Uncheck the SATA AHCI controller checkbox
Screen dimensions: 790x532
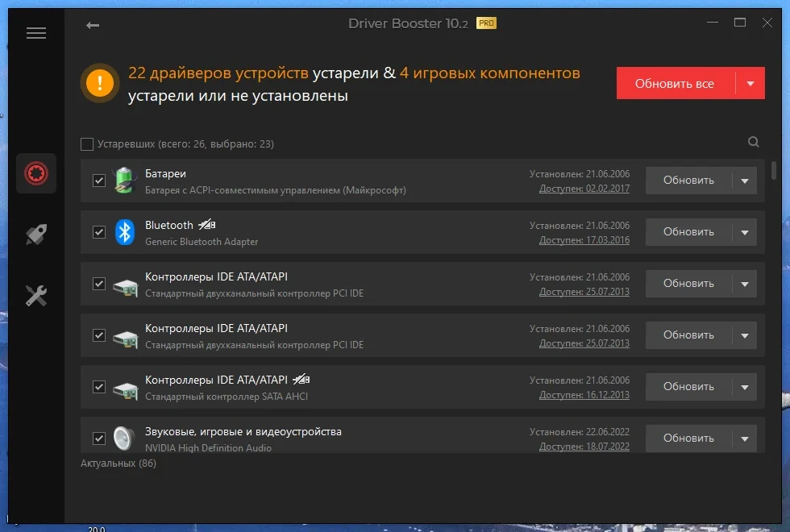click(99, 387)
